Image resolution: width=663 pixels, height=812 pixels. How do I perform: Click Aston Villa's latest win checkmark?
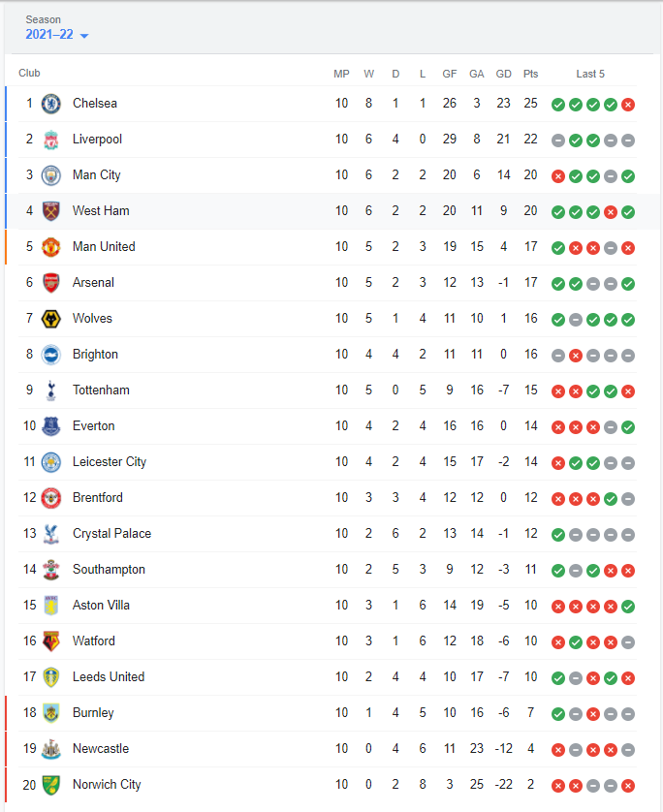pyautogui.click(x=628, y=607)
